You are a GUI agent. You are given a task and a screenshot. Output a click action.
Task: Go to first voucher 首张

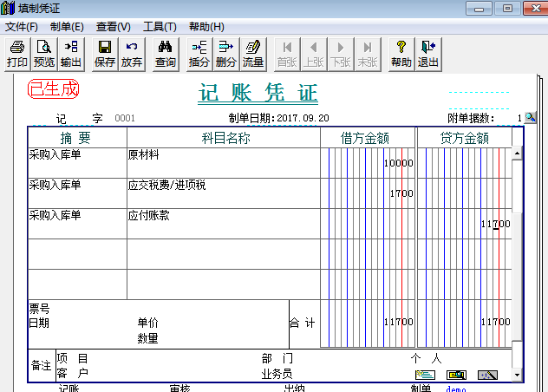(287, 55)
